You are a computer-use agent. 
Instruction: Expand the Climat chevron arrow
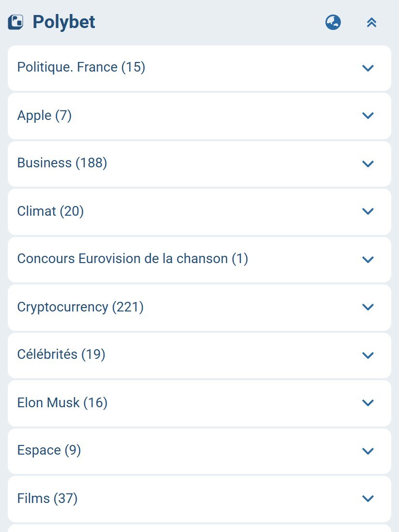pos(368,211)
